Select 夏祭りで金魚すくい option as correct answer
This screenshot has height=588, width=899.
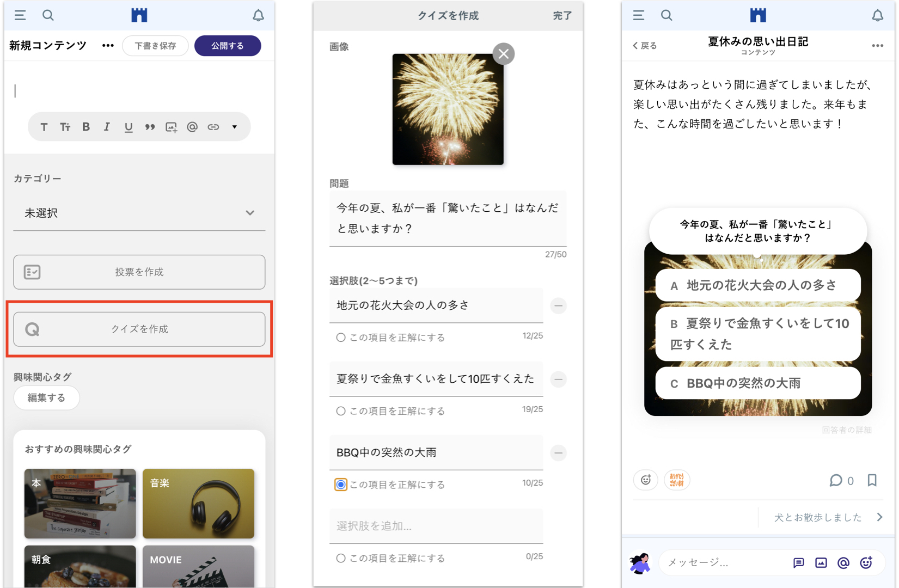click(x=341, y=411)
